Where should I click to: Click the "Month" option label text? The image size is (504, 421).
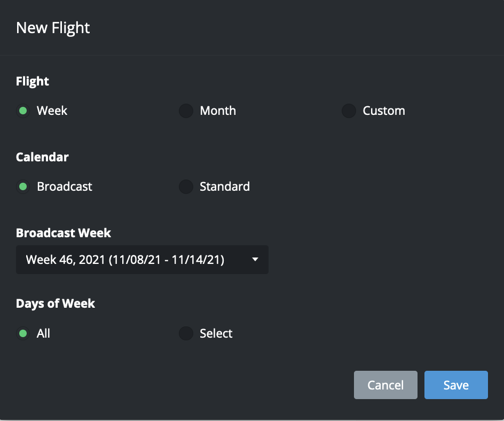tap(218, 111)
